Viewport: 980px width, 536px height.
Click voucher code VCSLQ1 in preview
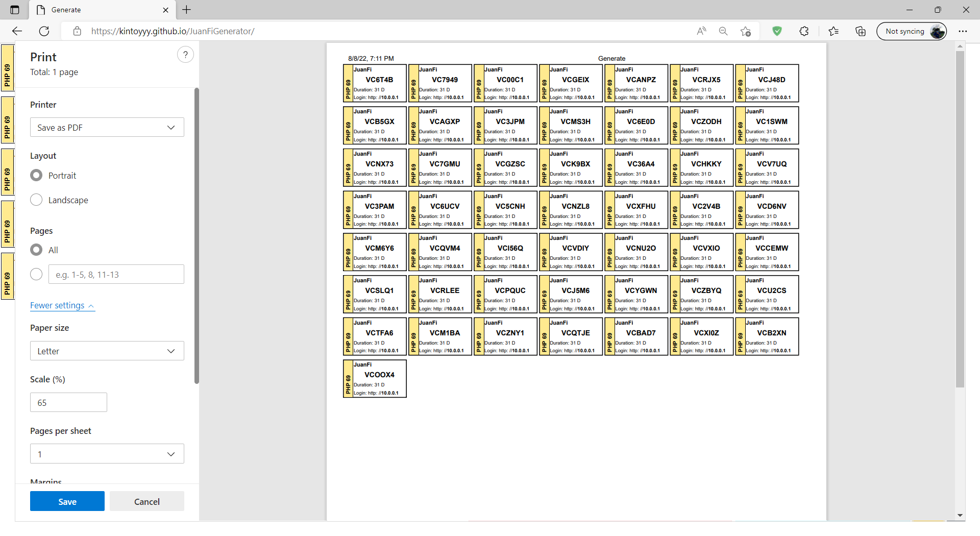[x=379, y=290]
